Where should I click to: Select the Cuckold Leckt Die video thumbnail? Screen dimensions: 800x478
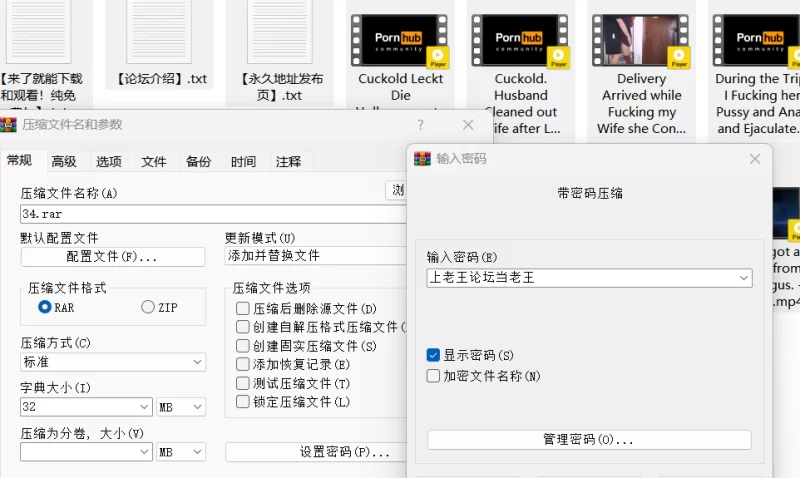400,41
